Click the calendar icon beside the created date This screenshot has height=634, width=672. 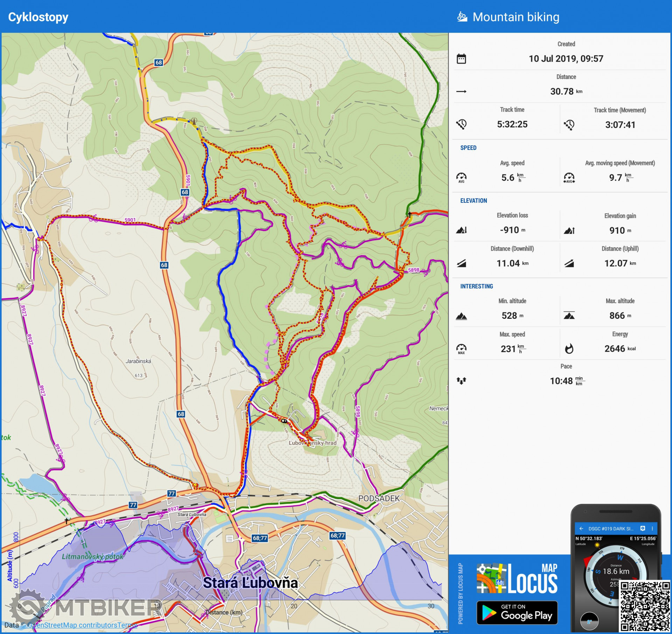coord(461,59)
